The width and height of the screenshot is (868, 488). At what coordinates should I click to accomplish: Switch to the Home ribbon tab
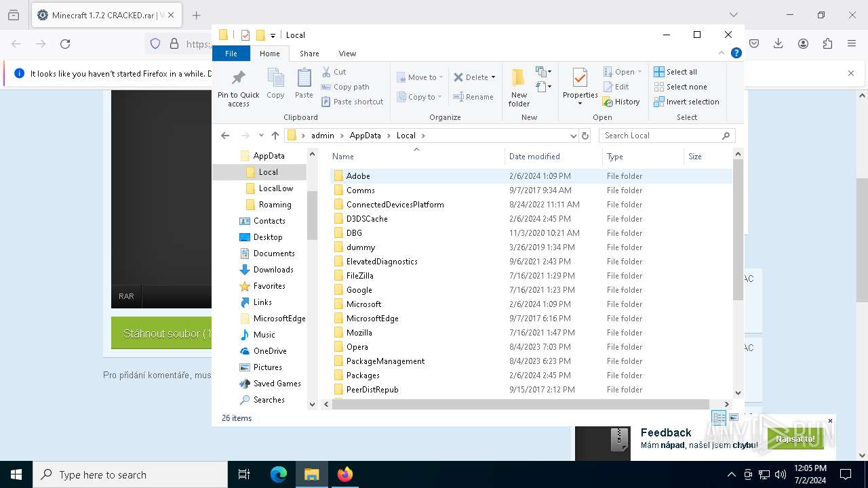(269, 54)
